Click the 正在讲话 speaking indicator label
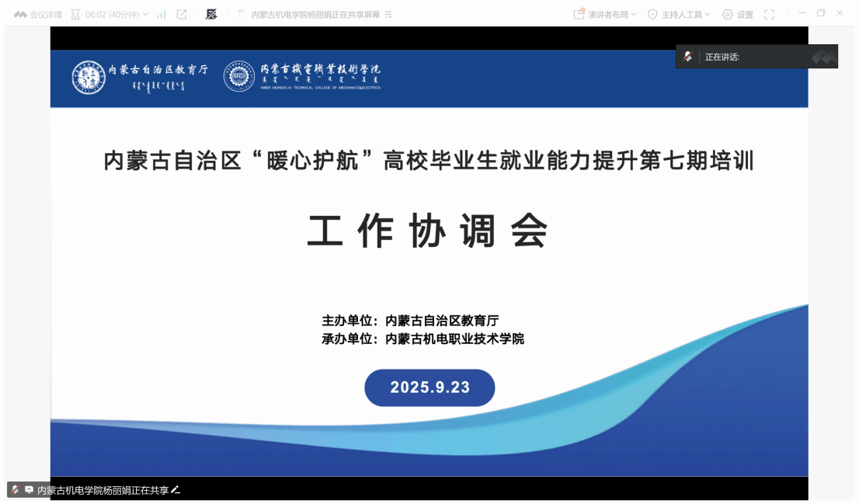Screen dimensions: 859x504 pos(722,57)
